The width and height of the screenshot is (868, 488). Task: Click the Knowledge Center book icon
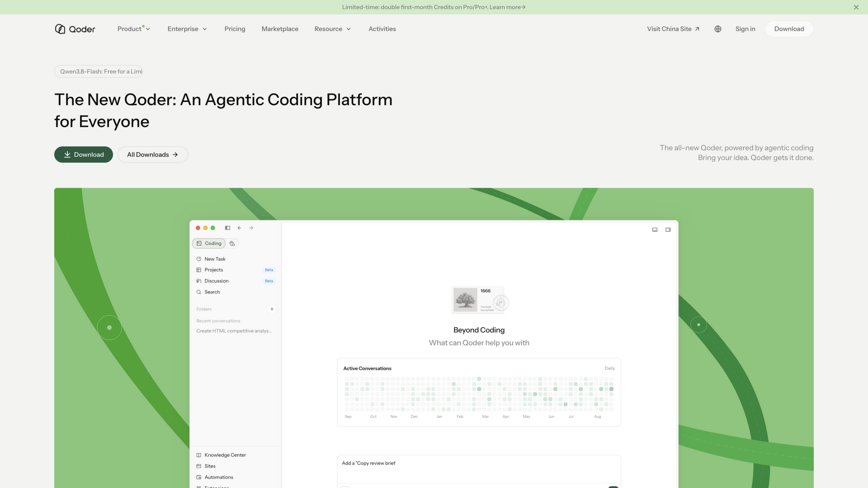[x=198, y=455]
